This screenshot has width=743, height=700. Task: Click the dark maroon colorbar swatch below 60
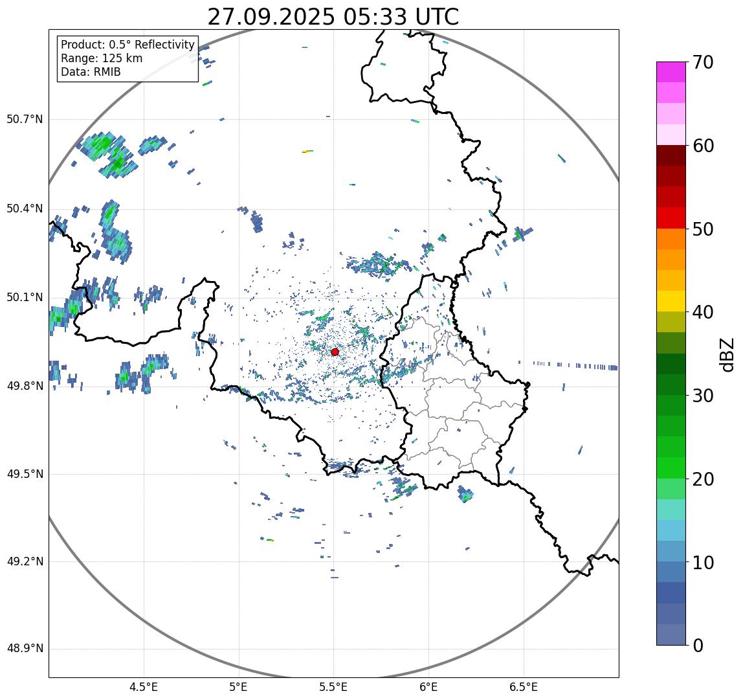671,155
